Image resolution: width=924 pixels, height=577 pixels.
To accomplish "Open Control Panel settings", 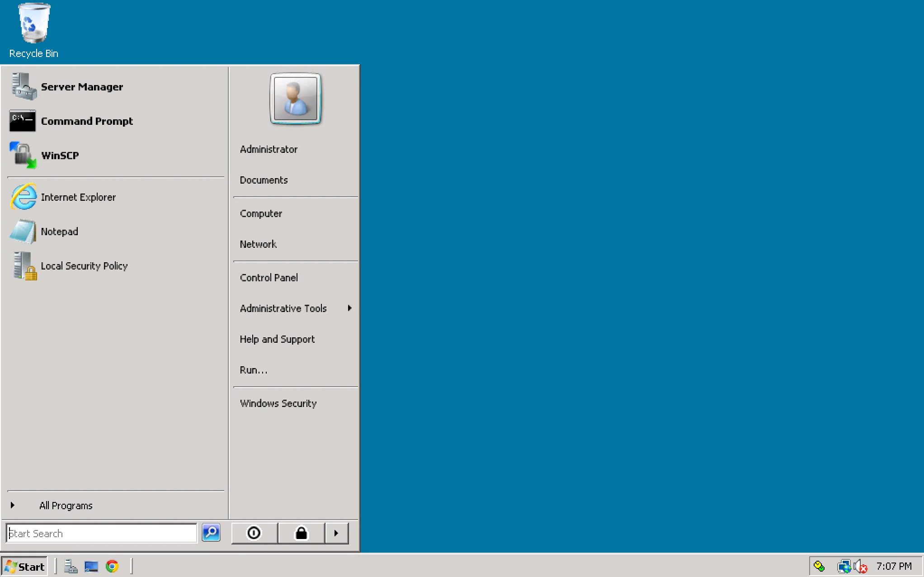I will 269,277.
